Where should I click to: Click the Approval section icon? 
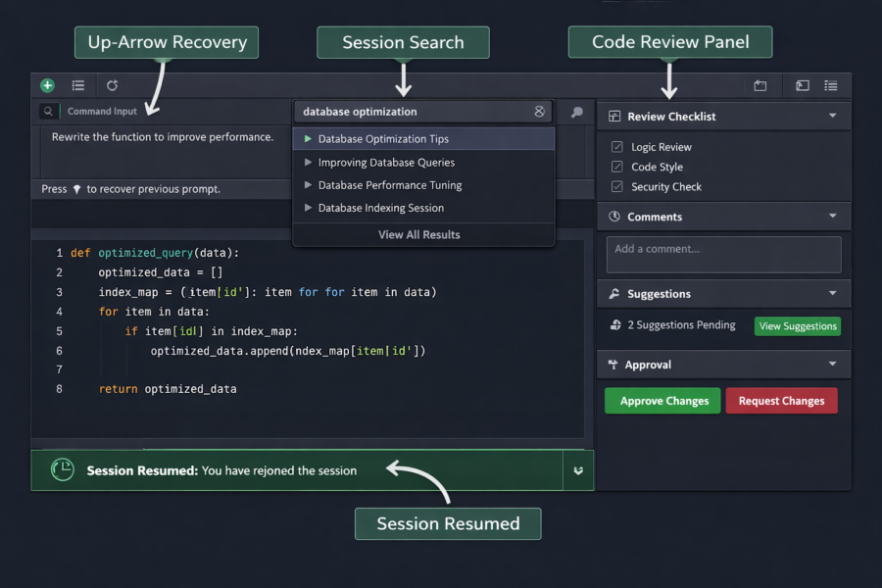(613, 365)
